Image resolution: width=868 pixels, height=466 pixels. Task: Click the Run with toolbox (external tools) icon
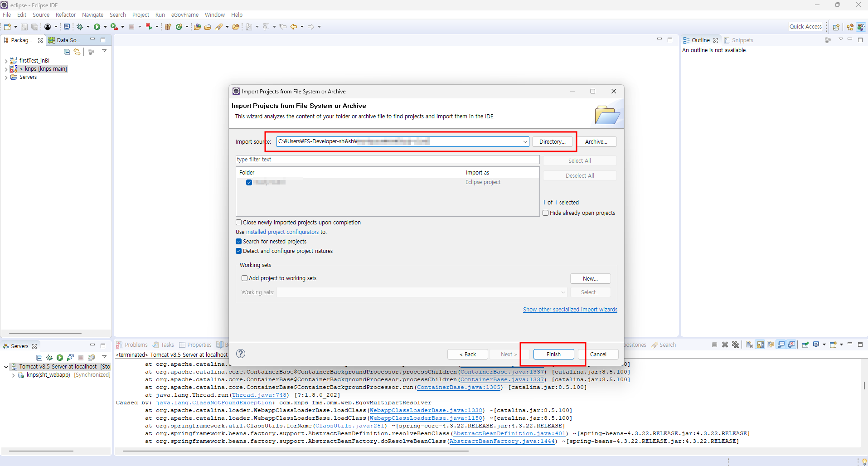pos(114,27)
